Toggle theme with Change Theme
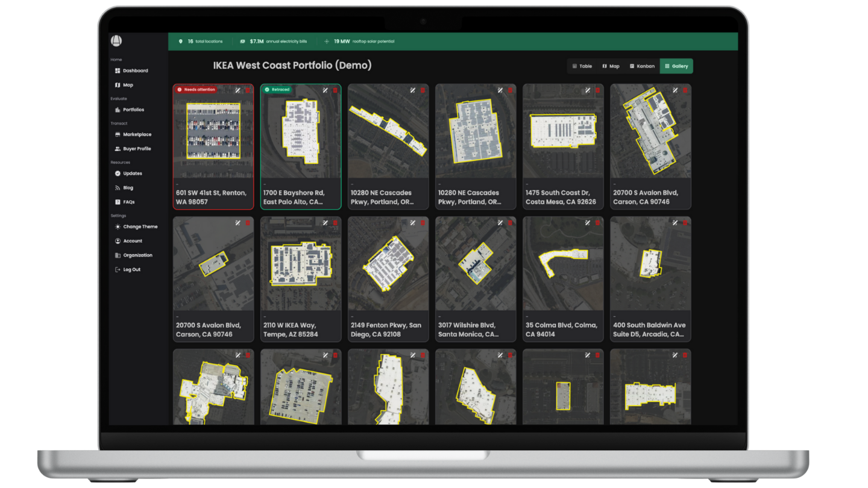 pyautogui.click(x=140, y=227)
